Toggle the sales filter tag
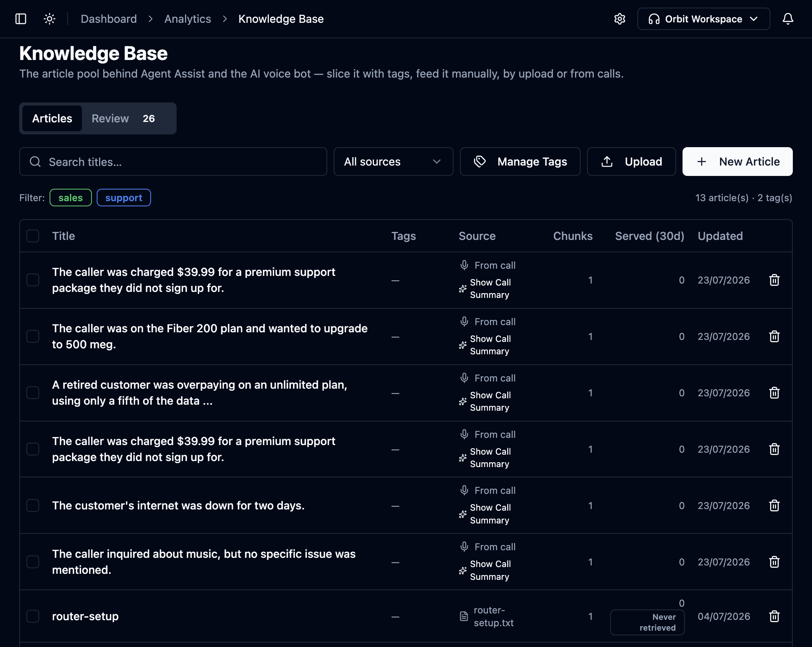Image resolution: width=812 pixels, height=647 pixels. click(x=71, y=198)
